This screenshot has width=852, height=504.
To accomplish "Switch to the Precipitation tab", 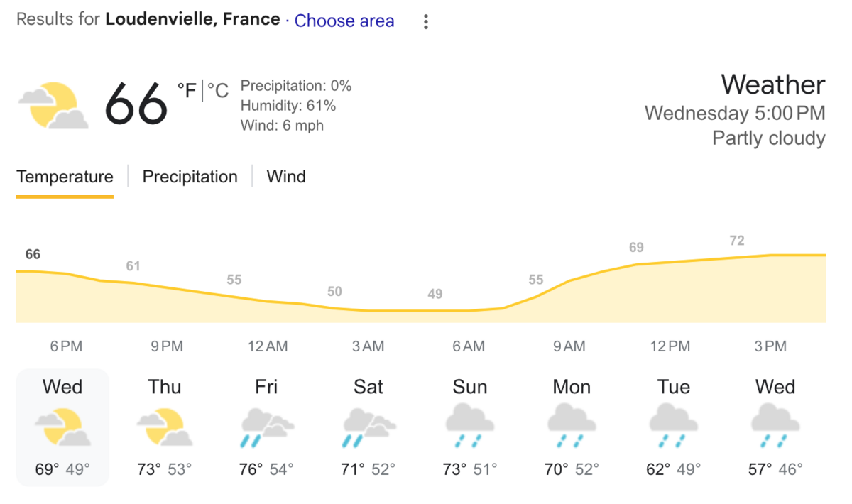I will coord(190,176).
